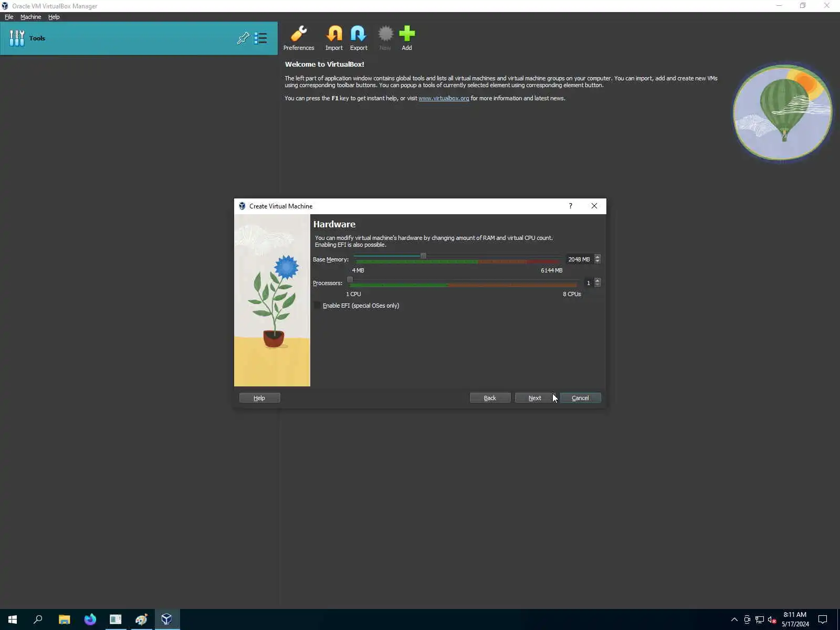Enable the EFI checkbox

point(318,306)
